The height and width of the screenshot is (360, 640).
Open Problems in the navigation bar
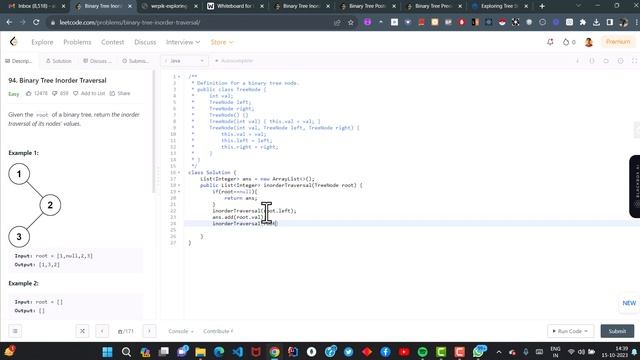(77, 42)
